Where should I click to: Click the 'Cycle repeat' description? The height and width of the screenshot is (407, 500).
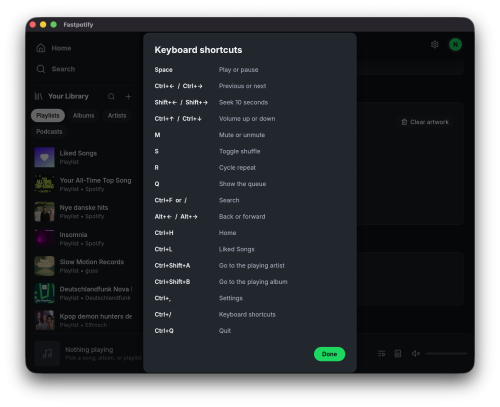click(x=237, y=168)
